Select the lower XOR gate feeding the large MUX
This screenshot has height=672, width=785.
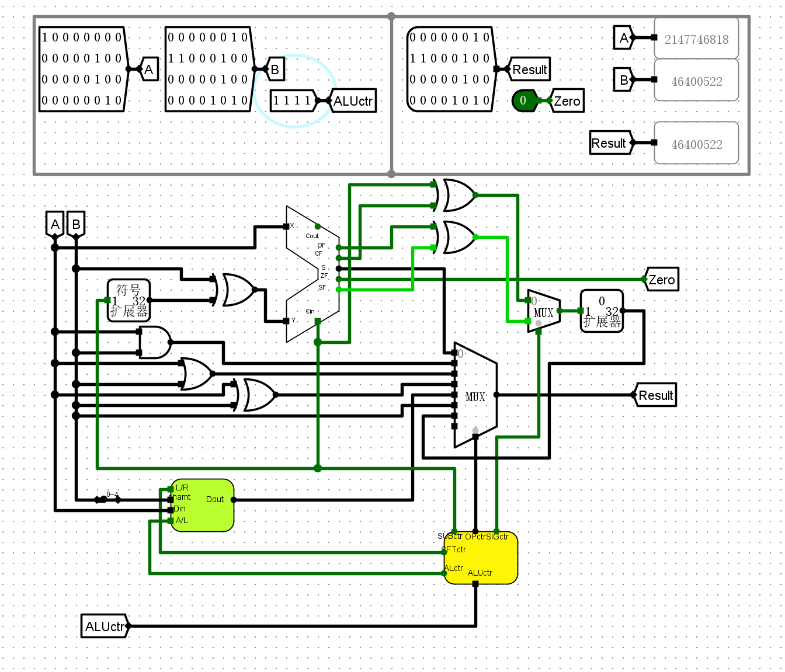256,395
